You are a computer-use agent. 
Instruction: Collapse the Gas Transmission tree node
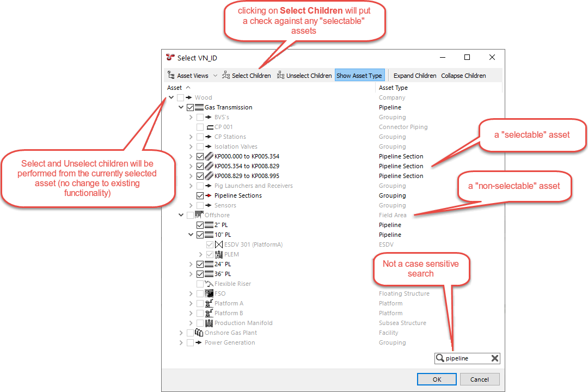[181, 107]
